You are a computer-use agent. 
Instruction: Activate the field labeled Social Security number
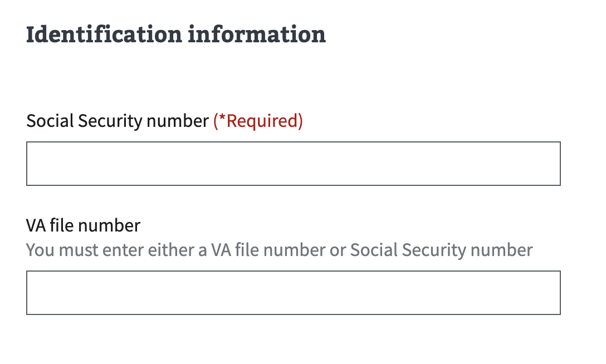tap(293, 164)
